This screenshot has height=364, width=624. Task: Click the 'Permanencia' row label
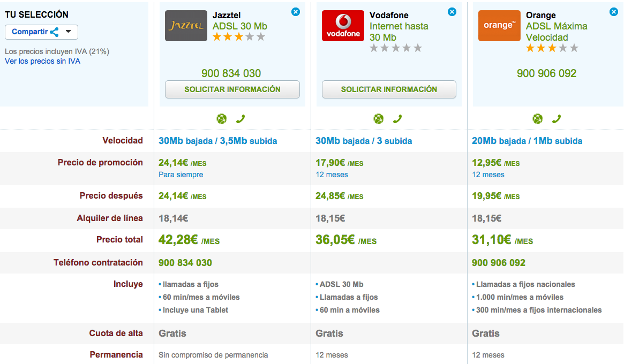(116, 354)
